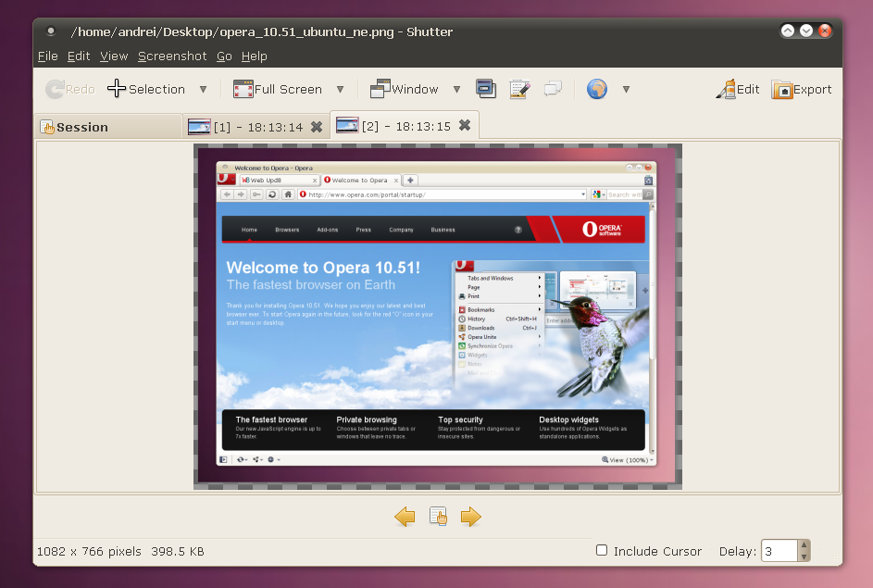Capture a Window screenshot
This screenshot has width=873, height=588.
[405, 89]
